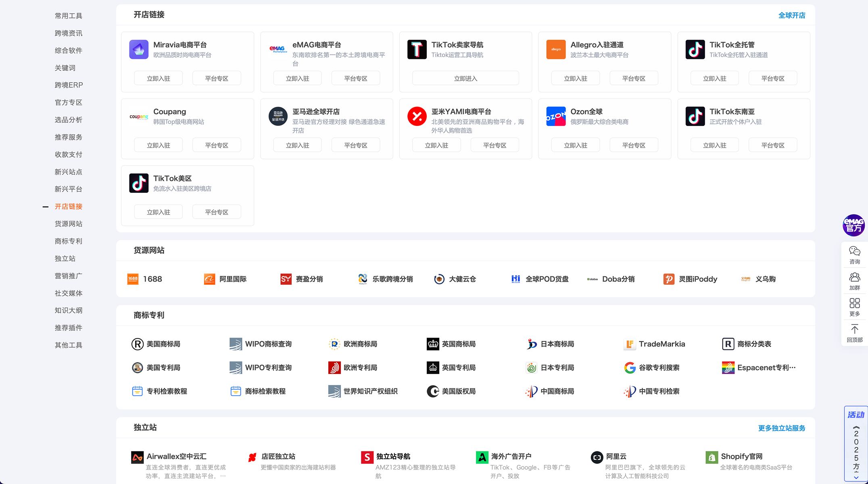Click the Espacenet rainbow icon
The image size is (868, 484).
click(x=728, y=368)
